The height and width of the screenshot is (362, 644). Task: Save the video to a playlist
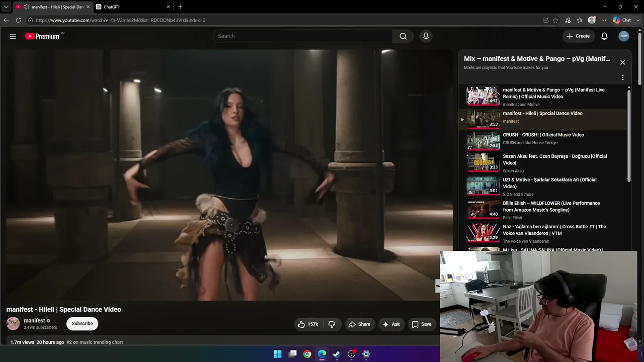coord(422,324)
